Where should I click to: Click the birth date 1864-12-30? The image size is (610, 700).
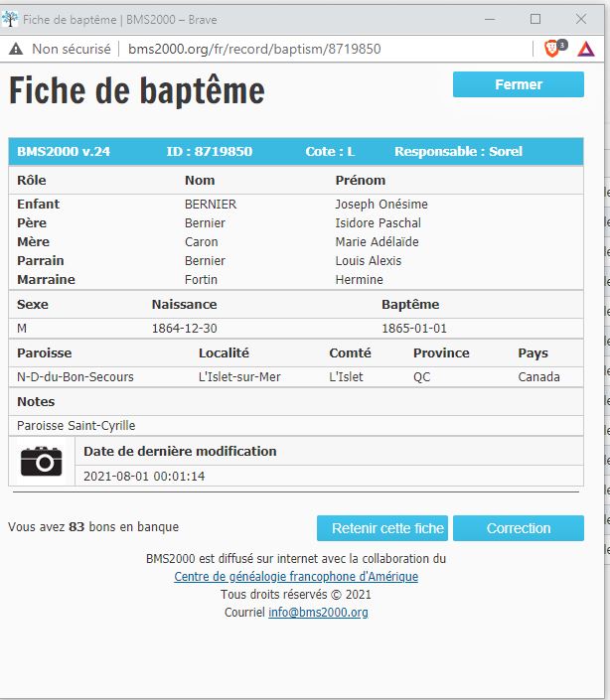coord(185,328)
